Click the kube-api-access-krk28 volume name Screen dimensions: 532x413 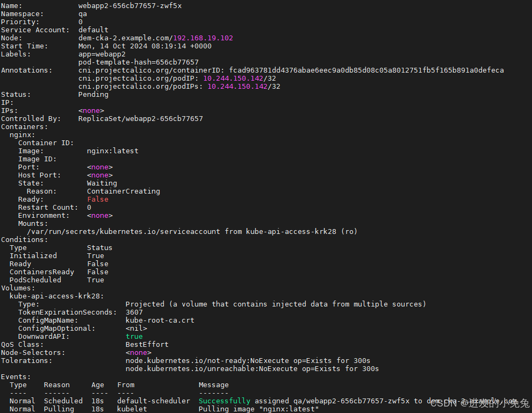[56, 296]
